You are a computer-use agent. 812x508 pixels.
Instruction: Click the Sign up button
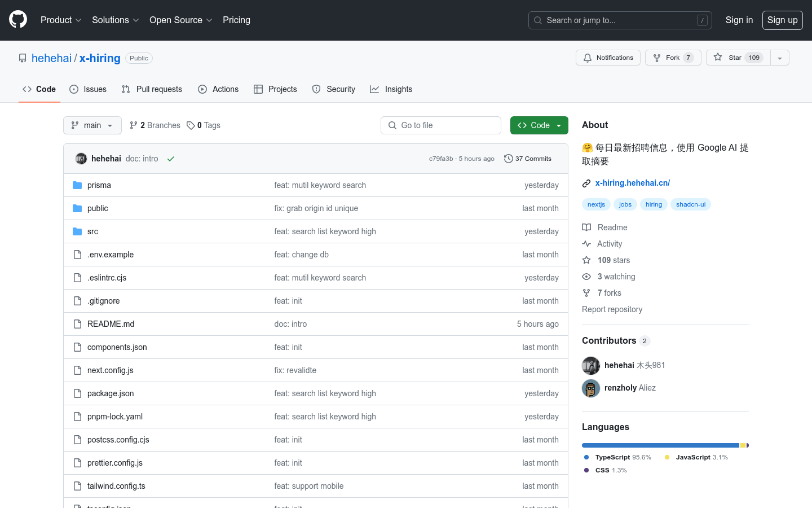pyautogui.click(x=783, y=20)
